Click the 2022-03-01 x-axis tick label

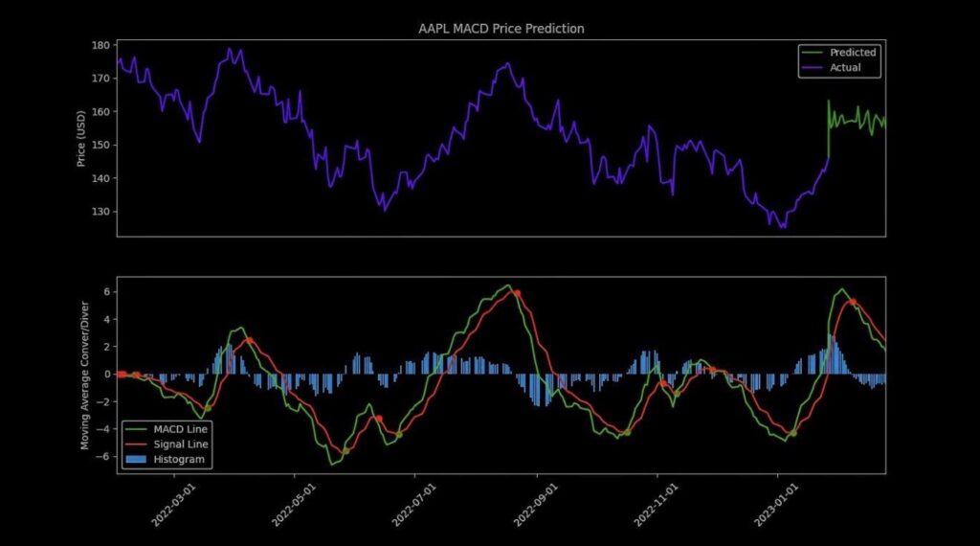[x=174, y=505]
